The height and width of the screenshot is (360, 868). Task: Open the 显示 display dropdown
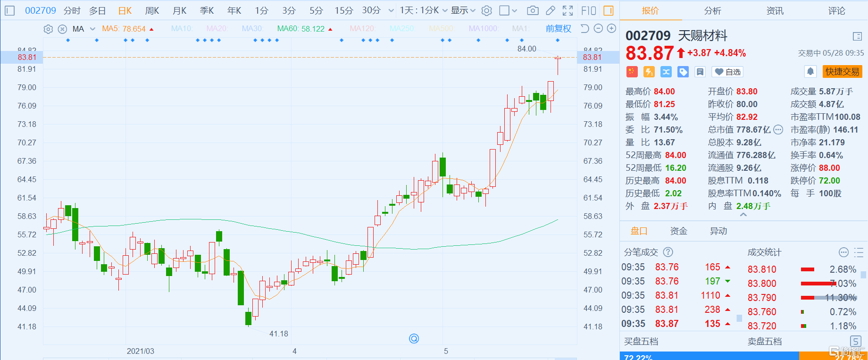pos(463,10)
